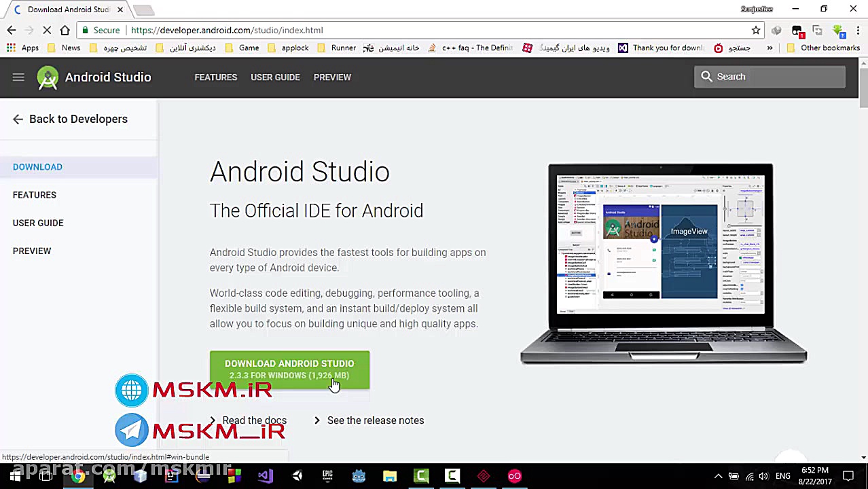
Task: Show hidden system tray icons
Action: coord(718,477)
